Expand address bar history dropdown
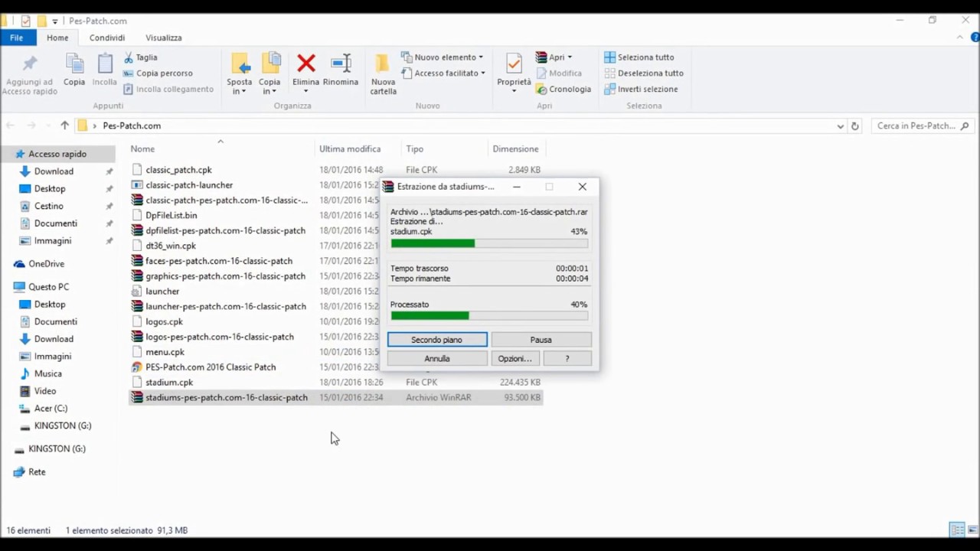The width and height of the screenshot is (980, 551). click(841, 126)
